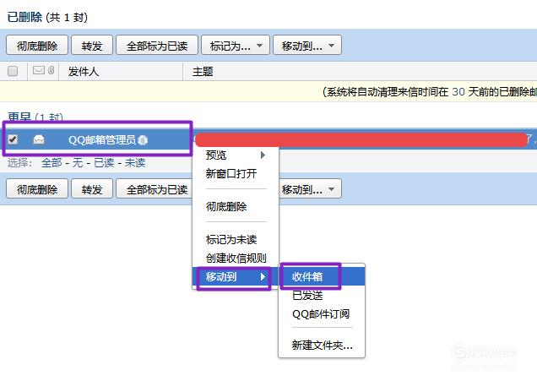
Task: Click bottom 全部标为已读 button
Action: coord(155,188)
